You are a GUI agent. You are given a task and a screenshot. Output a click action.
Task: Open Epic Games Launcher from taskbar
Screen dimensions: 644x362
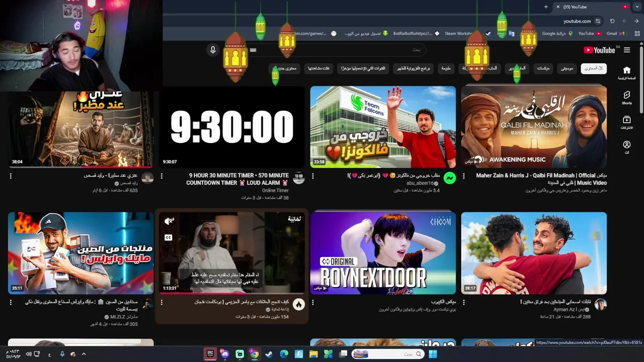click(x=210, y=354)
